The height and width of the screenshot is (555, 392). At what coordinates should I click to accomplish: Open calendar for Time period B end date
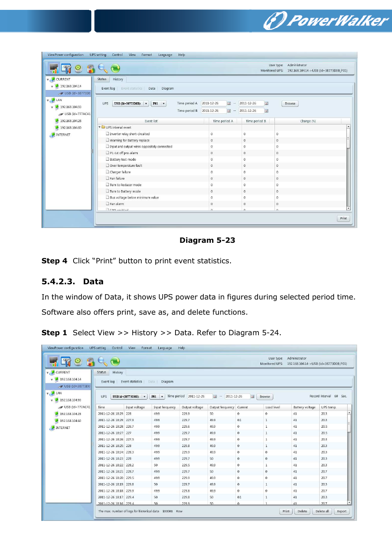click(266, 111)
